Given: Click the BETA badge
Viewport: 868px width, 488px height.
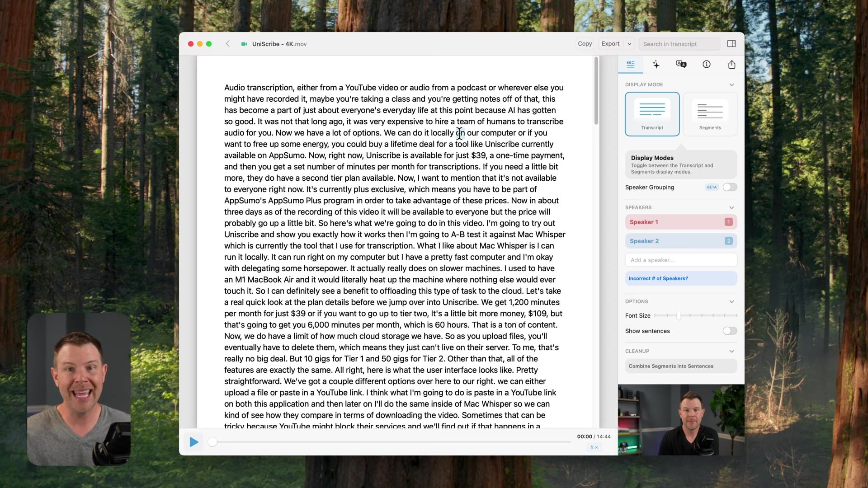Looking at the screenshot, I should tap(712, 187).
